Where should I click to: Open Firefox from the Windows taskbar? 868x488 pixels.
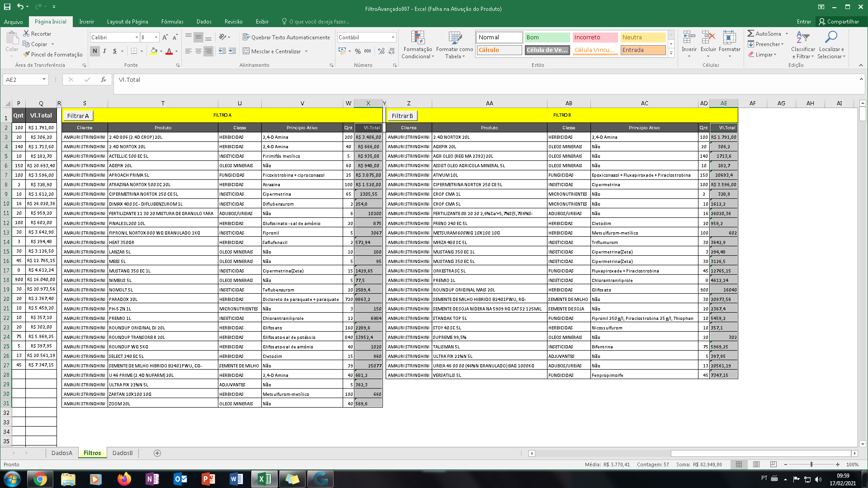click(x=124, y=479)
